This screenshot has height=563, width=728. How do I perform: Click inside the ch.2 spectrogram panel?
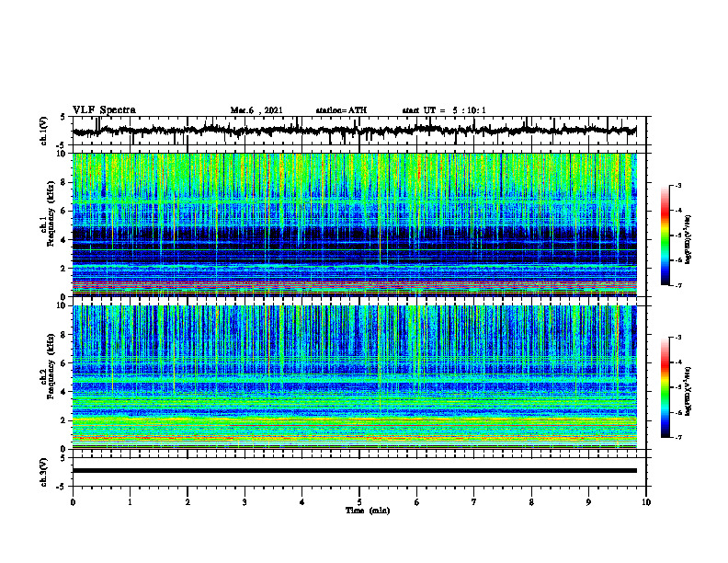(x=354, y=377)
